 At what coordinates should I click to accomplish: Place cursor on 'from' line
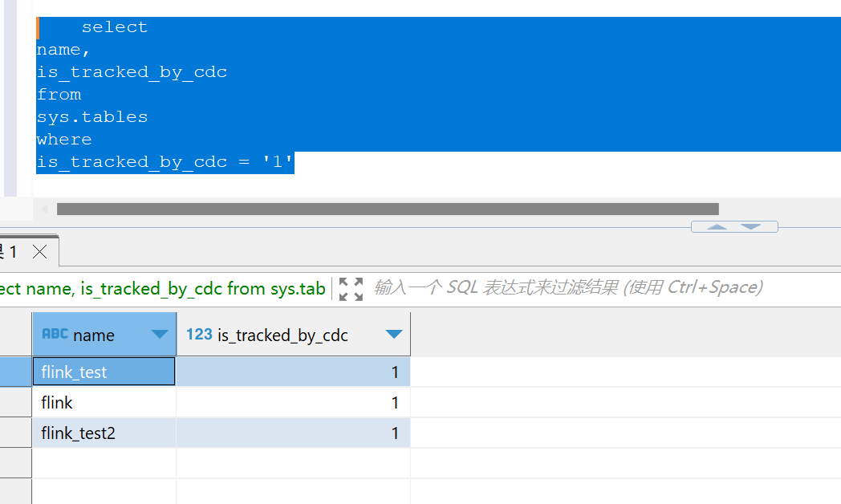tap(59, 95)
